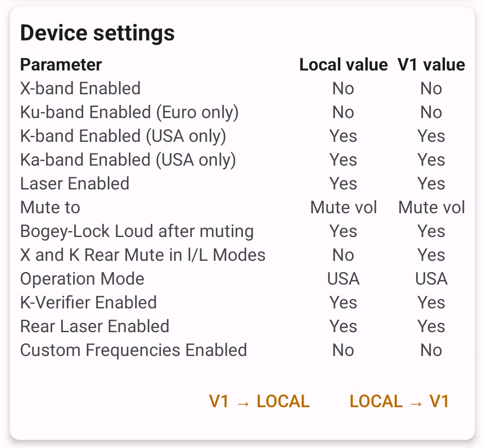Click the Ka-band Enabled (USA only) label
Image resolution: width=485 pixels, height=448 pixels.
[128, 160]
